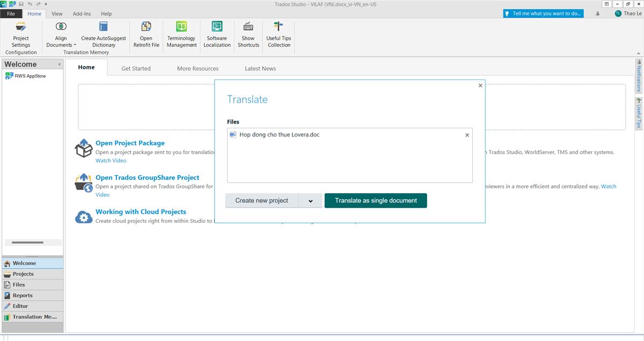
Task: Select the Home welcome page tab
Action: pos(86,67)
